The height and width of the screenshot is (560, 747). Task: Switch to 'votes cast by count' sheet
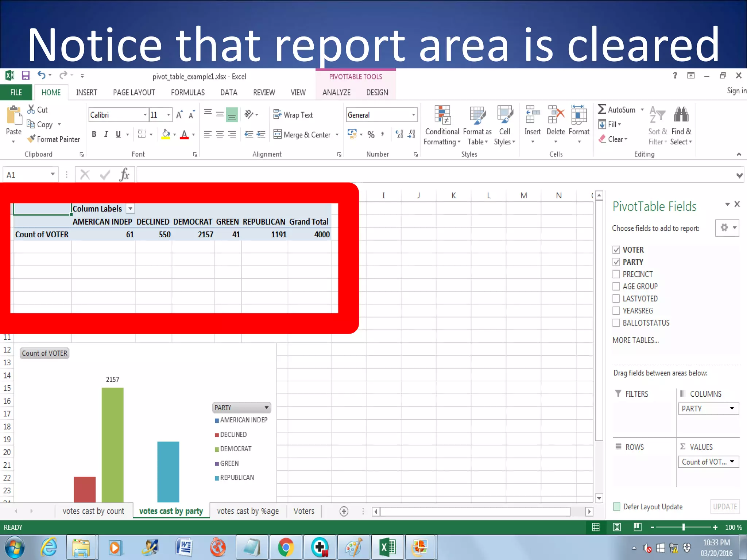pos(93,511)
